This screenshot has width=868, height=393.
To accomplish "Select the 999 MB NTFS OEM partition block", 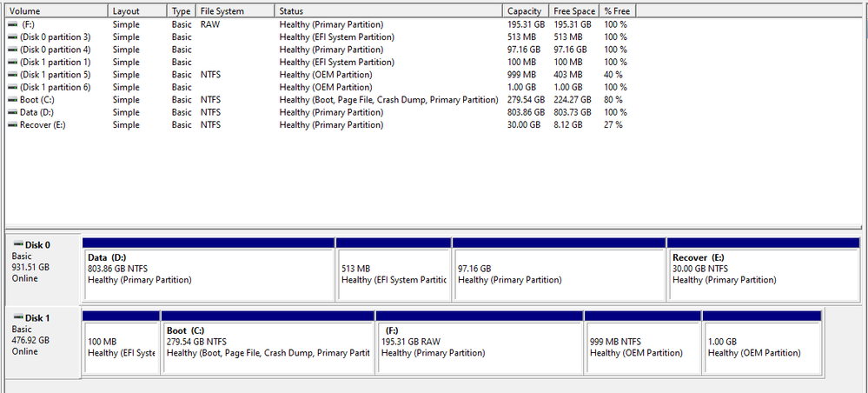I will [642, 346].
